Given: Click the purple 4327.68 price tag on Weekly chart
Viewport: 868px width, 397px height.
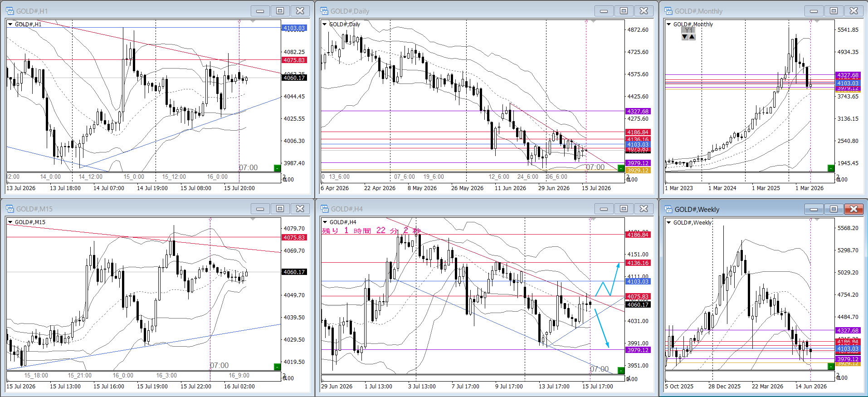Looking at the screenshot, I should [848, 330].
